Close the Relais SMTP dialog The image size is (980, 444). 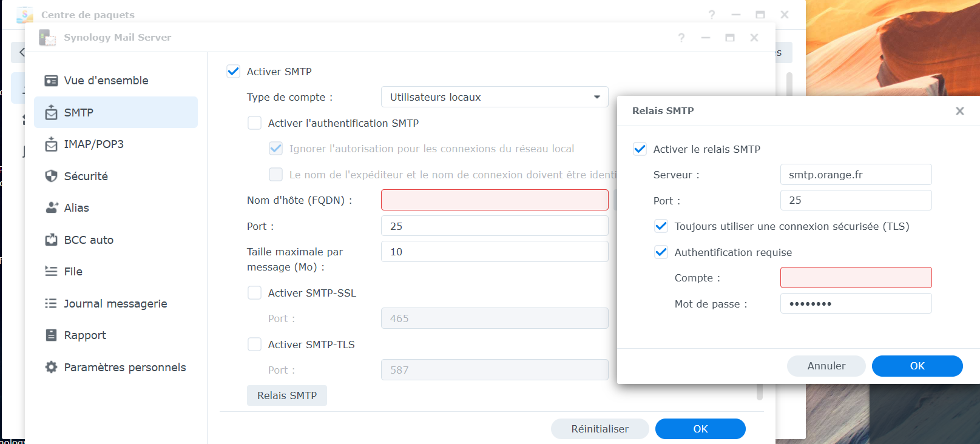click(959, 111)
